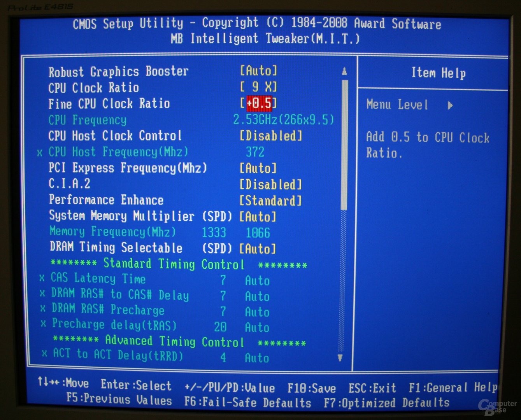The width and height of the screenshot is (521, 420).
Task: Click DRAM RAS# Precharge Auto value
Action: click(257, 312)
